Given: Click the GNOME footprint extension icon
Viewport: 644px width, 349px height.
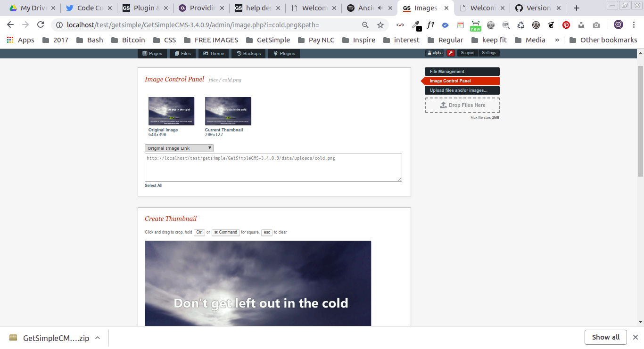Looking at the screenshot, I should coord(551,24).
